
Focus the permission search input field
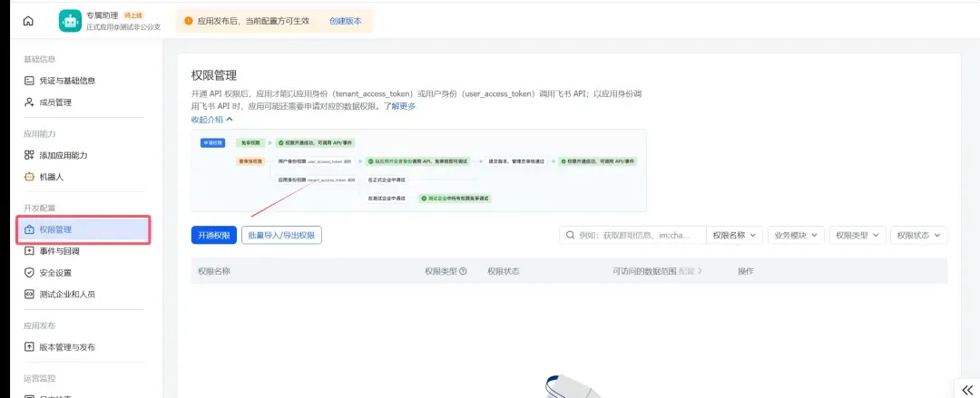632,235
